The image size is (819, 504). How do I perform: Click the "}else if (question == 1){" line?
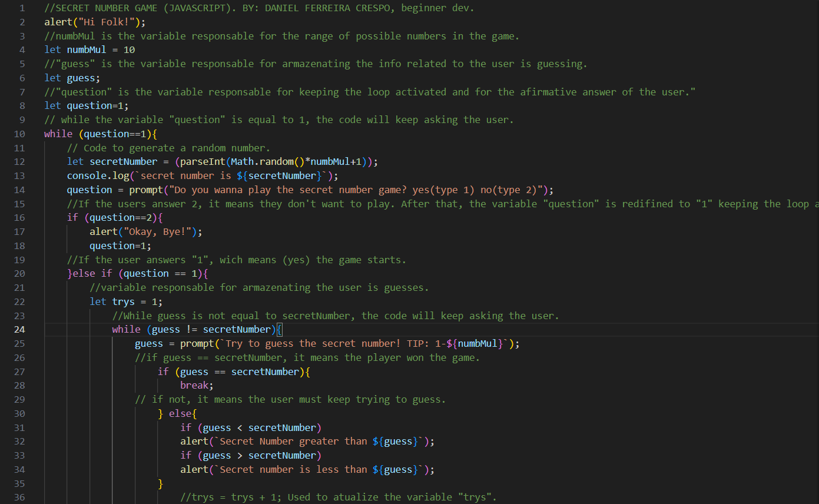point(138,274)
